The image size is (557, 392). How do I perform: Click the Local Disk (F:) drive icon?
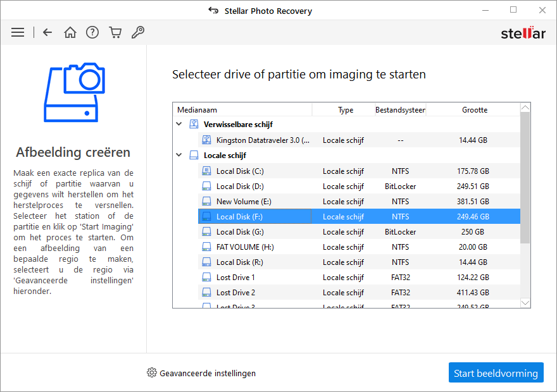point(206,216)
